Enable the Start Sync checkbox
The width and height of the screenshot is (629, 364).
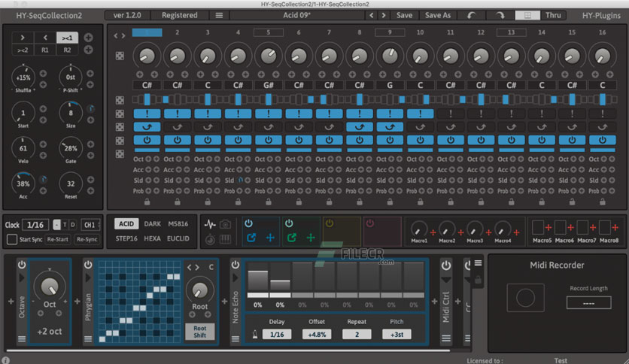click(x=12, y=240)
